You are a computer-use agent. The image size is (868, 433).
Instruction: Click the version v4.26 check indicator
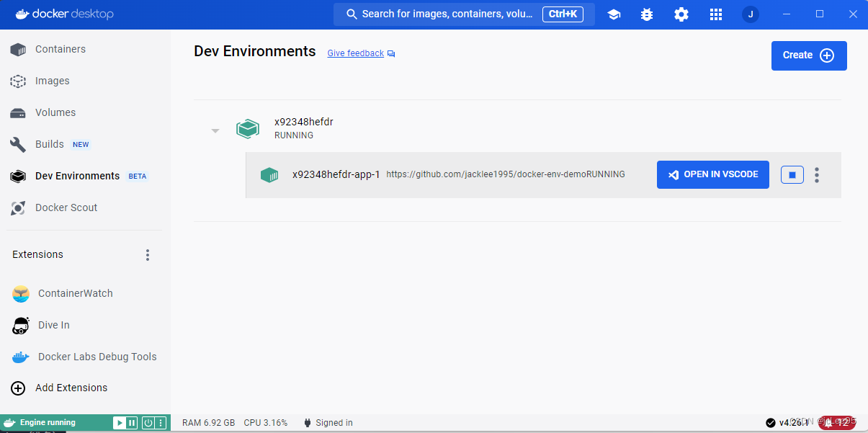pyautogui.click(x=787, y=423)
